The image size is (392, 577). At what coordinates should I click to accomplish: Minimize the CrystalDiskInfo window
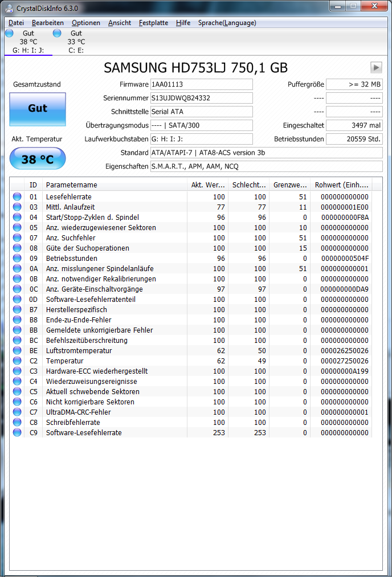point(337,6)
